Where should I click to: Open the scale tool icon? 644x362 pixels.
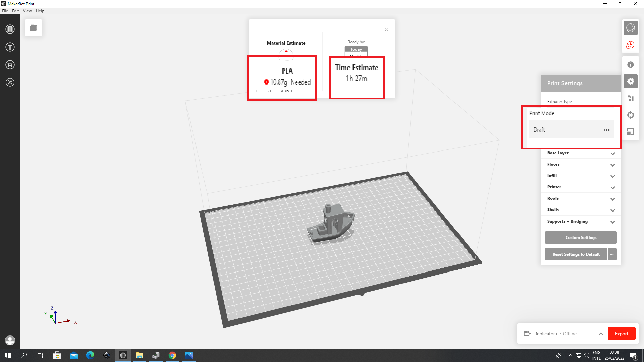point(631,132)
